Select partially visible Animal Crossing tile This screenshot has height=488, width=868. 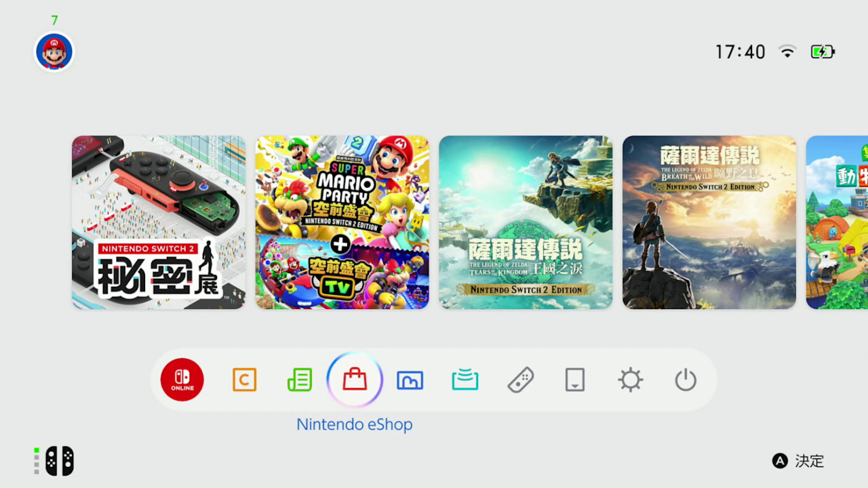coord(837,222)
